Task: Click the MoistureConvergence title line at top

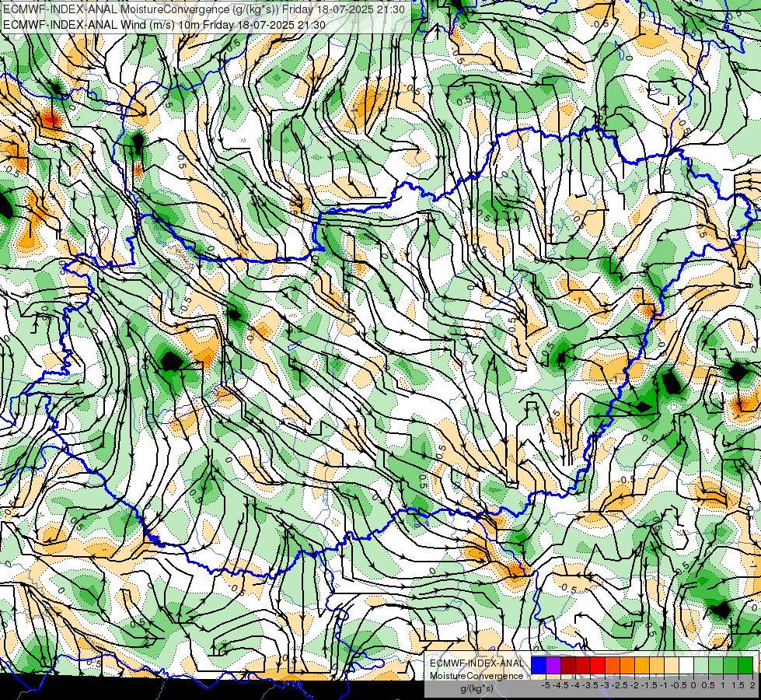Action: pos(204,9)
